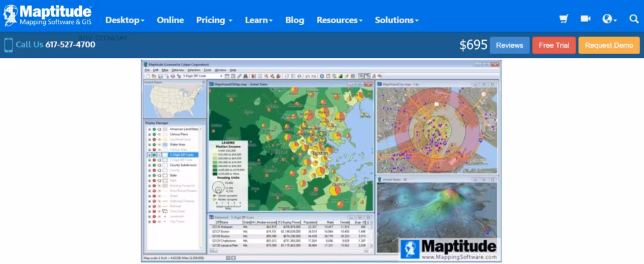Screen dimensions: 644x264
Task: Click the Request Demo button
Action: point(609,45)
